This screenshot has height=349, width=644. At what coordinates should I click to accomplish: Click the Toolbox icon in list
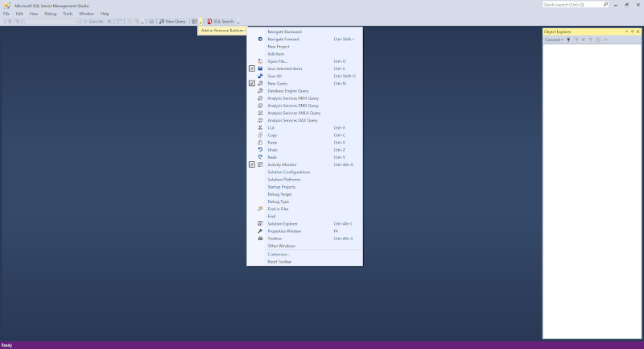click(x=260, y=239)
